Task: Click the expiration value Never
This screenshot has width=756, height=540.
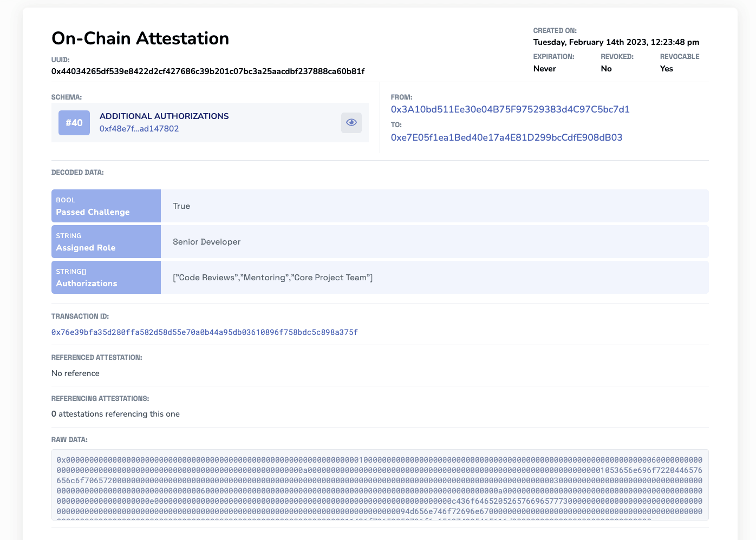Action: point(545,69)
